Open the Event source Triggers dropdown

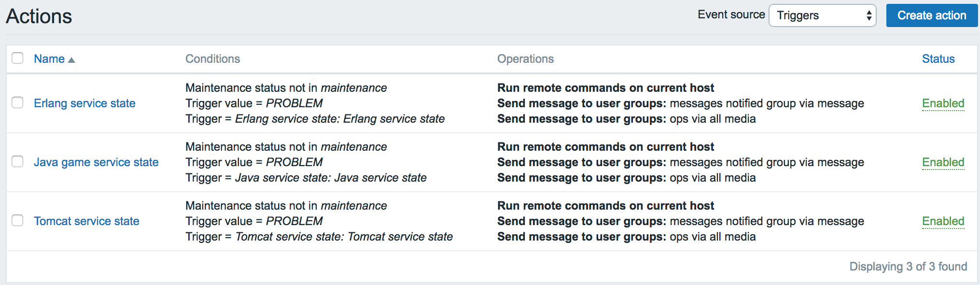tap(822, 15)
